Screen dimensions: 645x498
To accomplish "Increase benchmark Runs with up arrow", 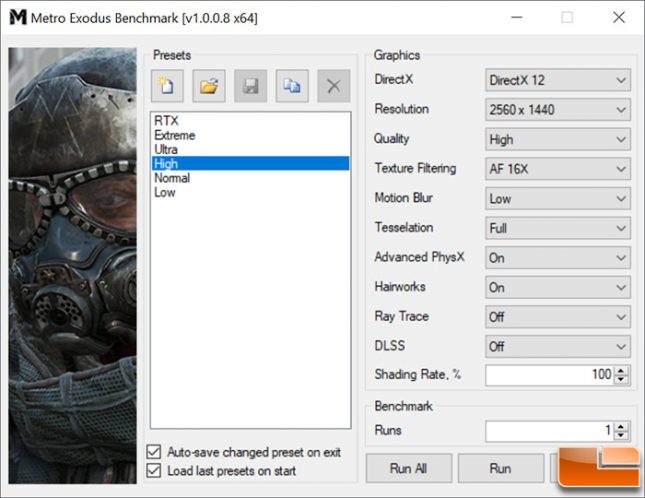I will (621, 426).
